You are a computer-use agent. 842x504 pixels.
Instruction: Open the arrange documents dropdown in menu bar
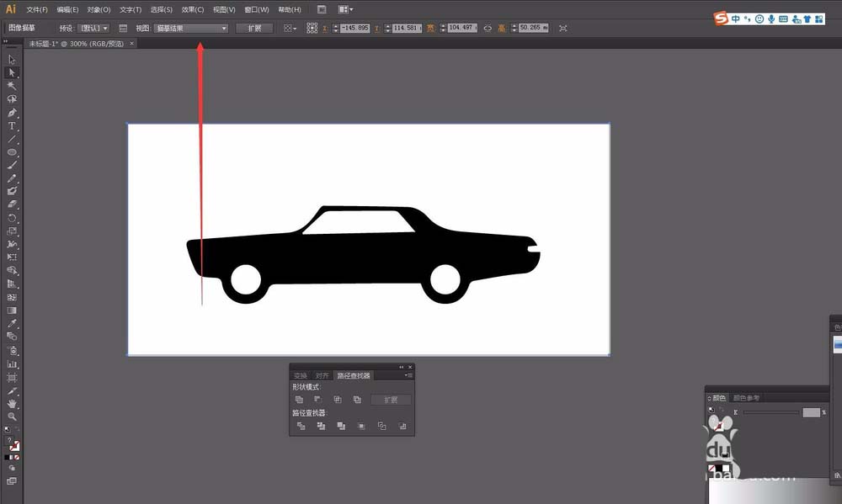pos(345,9)
